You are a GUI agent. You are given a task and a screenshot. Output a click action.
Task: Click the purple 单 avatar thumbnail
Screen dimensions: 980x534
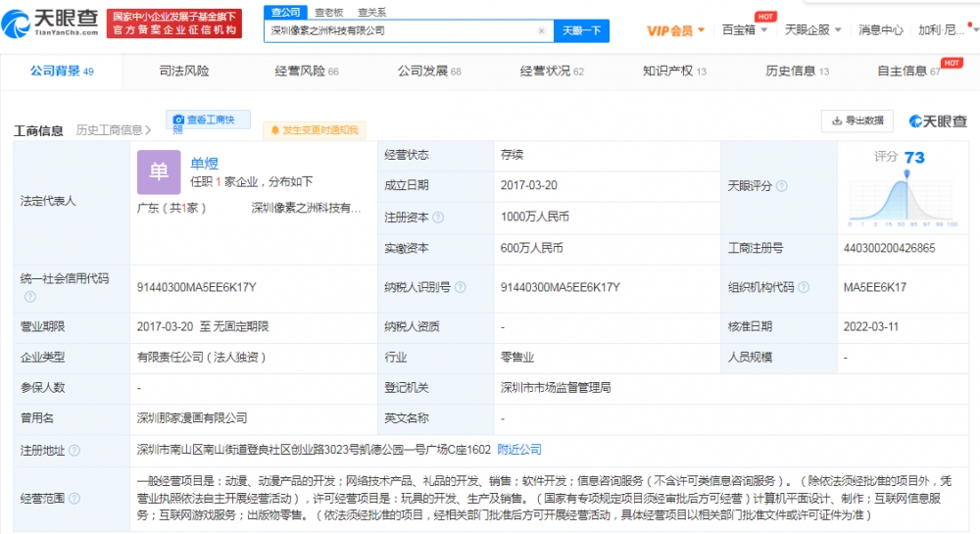coord(159,171)
